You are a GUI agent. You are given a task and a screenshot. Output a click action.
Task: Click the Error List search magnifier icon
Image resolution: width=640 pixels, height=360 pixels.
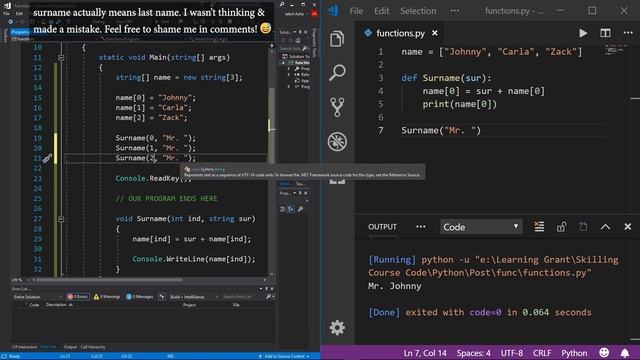coord(269,297)
